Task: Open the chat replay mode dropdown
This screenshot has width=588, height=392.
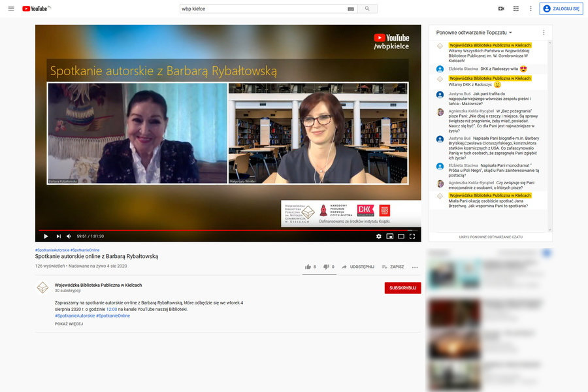Action: point(474,33)
